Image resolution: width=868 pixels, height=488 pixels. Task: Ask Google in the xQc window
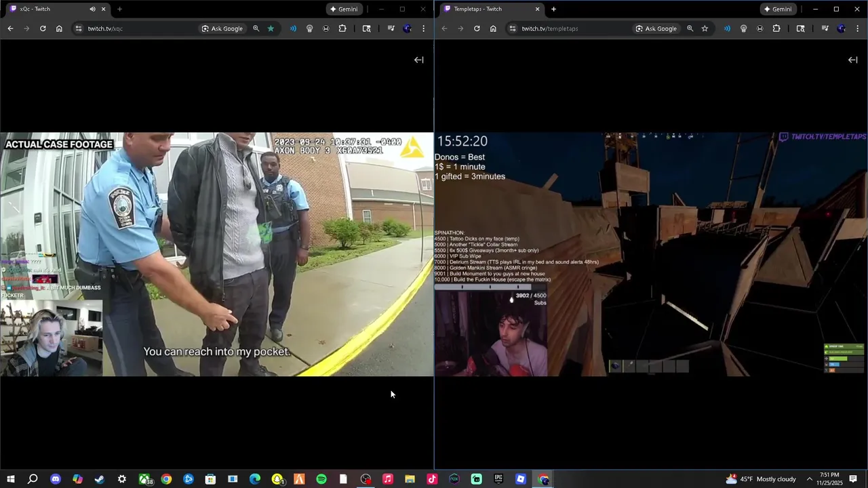pyautogui.click(x=222, y=28)
